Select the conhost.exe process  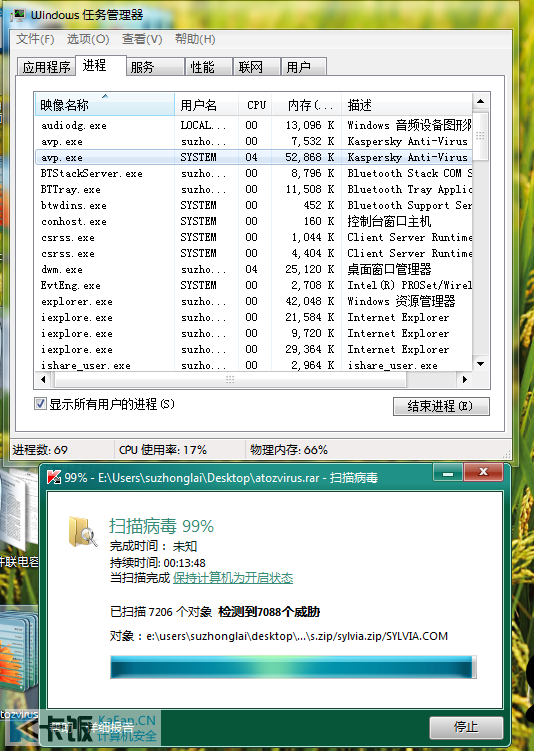pyautogui.click(x=253, y=221)
